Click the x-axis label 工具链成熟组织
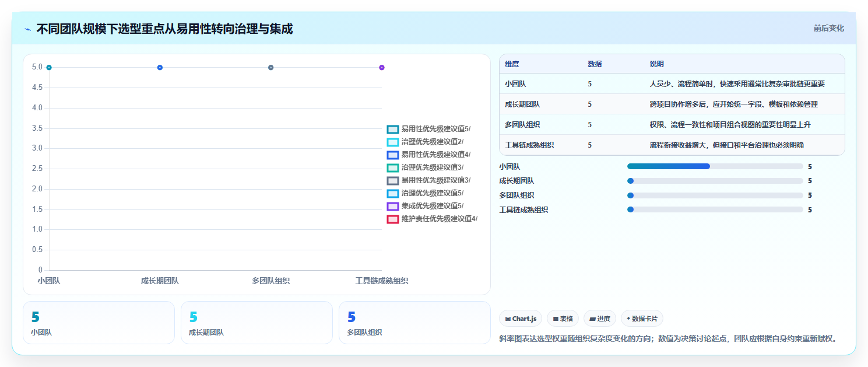The image size is (868, 367). 382,281
